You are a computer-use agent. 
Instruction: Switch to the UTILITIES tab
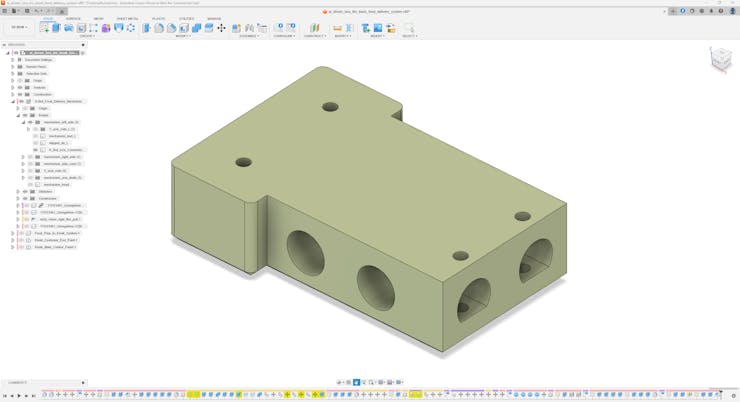coord(186,18)
